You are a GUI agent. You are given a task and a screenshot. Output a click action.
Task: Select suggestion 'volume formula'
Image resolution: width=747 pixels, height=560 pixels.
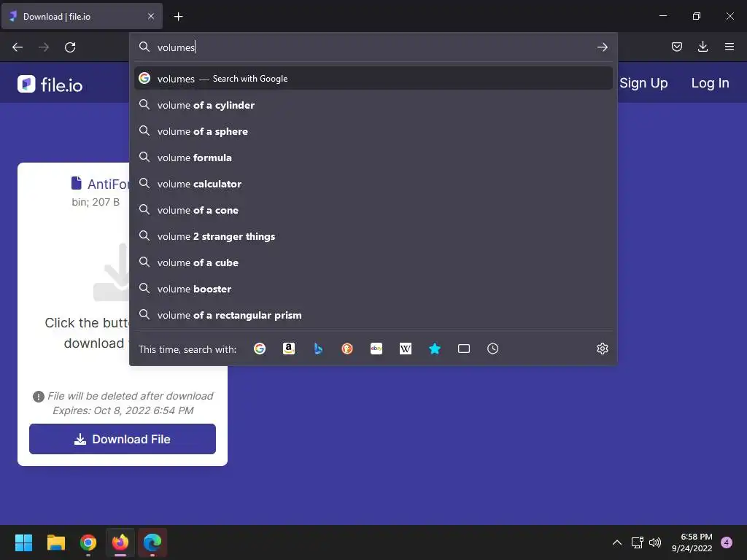point(373,157)
